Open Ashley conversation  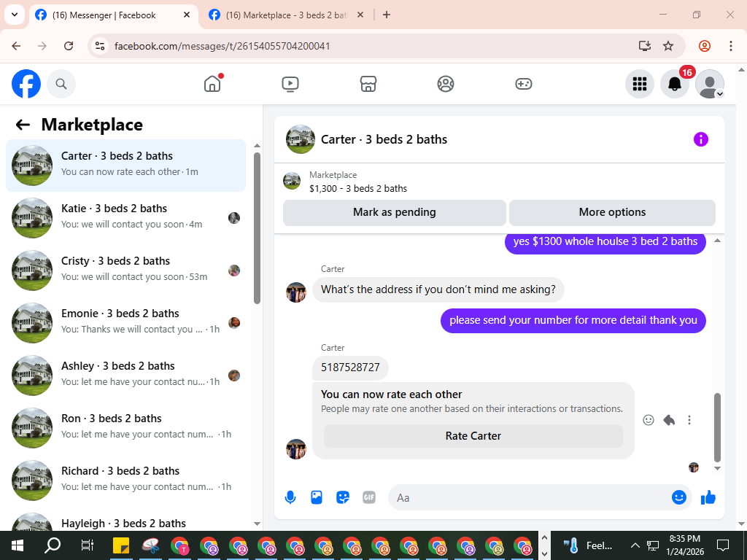125,376
